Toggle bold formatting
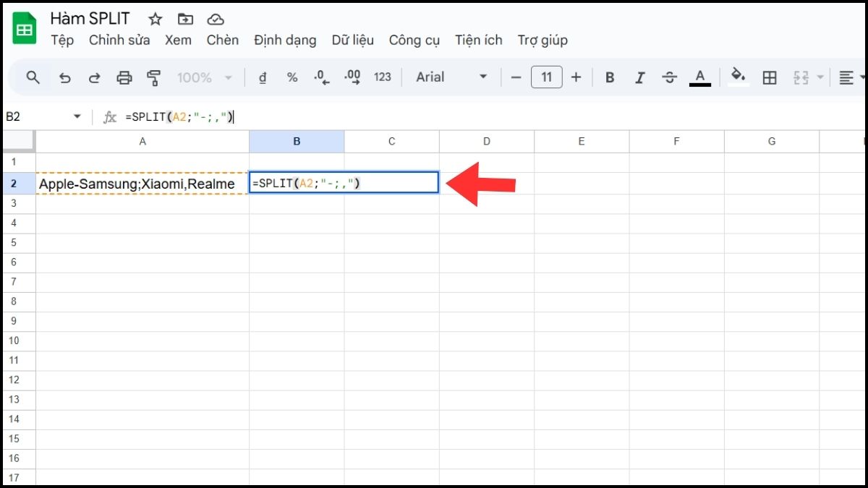The image size is (868, 488). pos(610,77)
